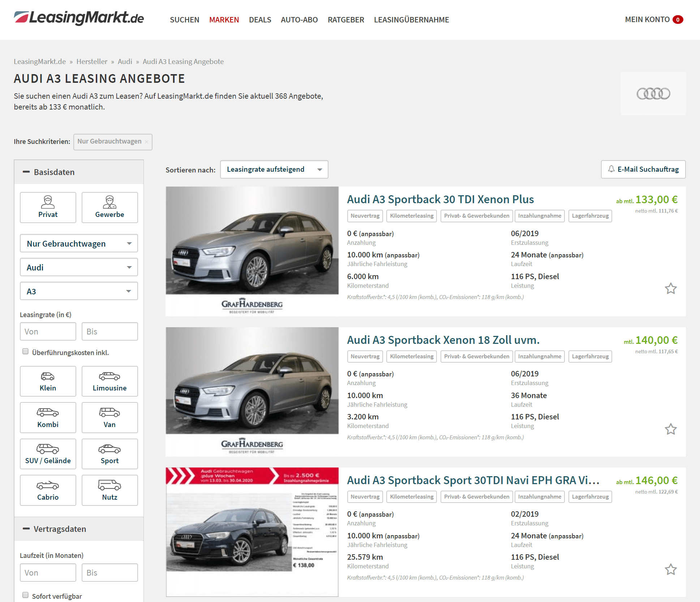Click the Leasingrate Von input field
Image resolution: width=700 pixels, height=602 pixels.
(48, 332)
